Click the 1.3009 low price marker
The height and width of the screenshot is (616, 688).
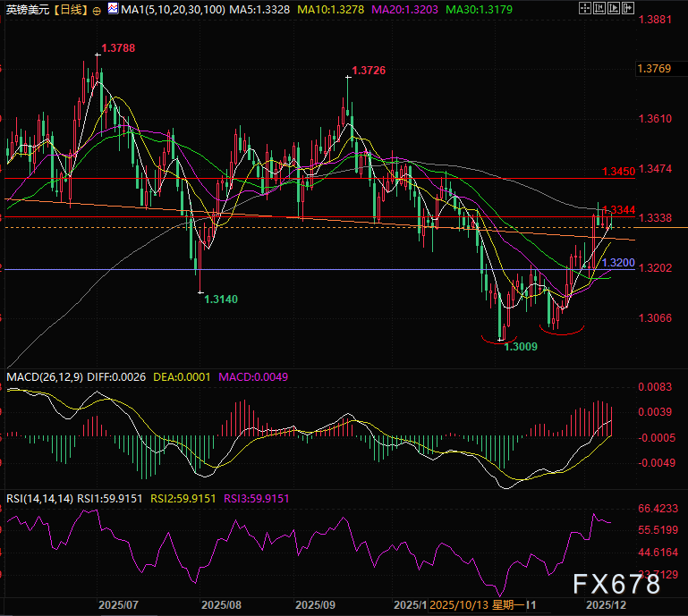(x=521, y=346)
